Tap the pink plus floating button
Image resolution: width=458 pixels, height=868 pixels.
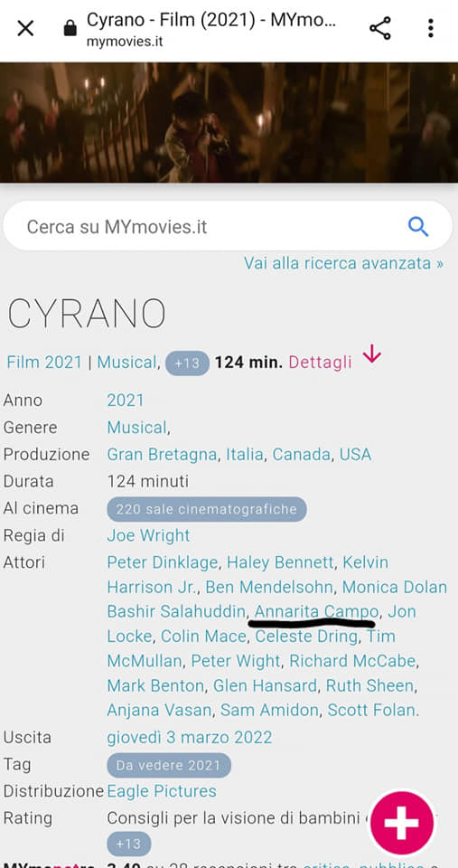click(x=402, y=822)
